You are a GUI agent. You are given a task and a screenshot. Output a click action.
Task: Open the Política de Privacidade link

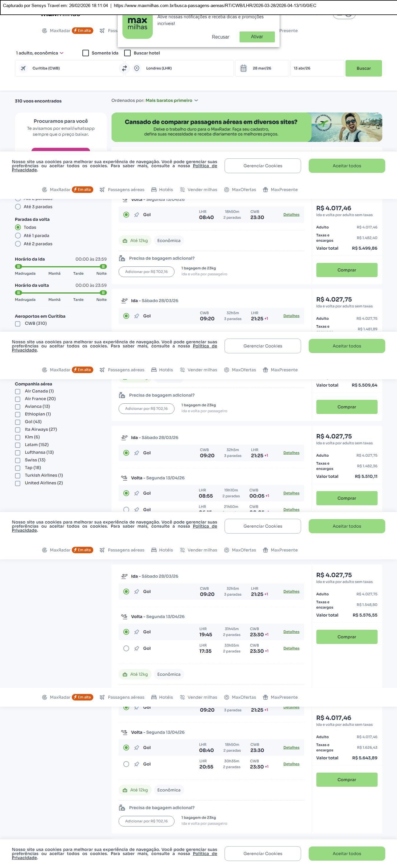pos(205,166)
